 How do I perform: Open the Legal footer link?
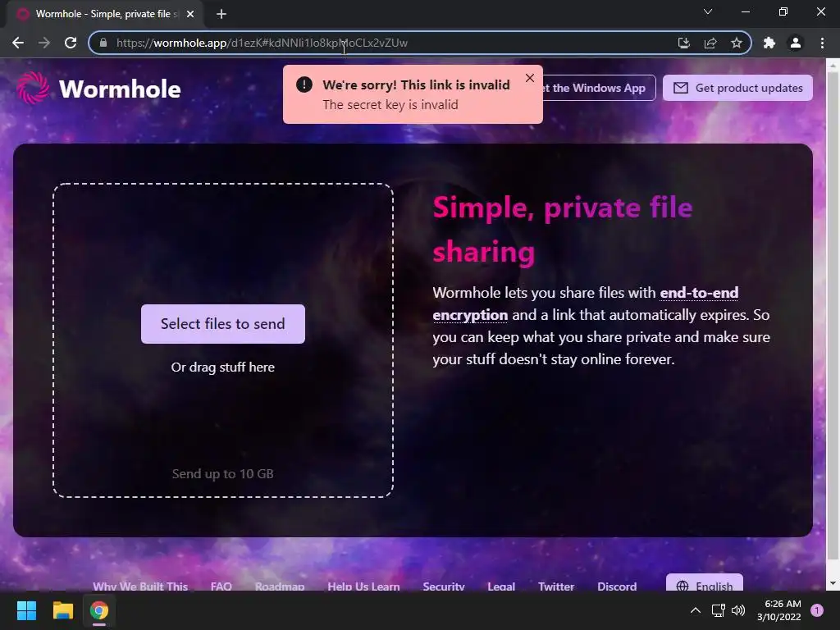click(x=501, y=586)
